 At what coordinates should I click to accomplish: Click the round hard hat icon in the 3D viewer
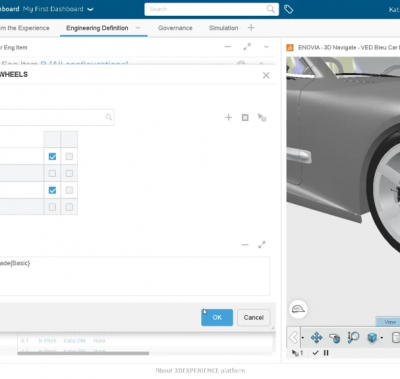coord(298,310)
